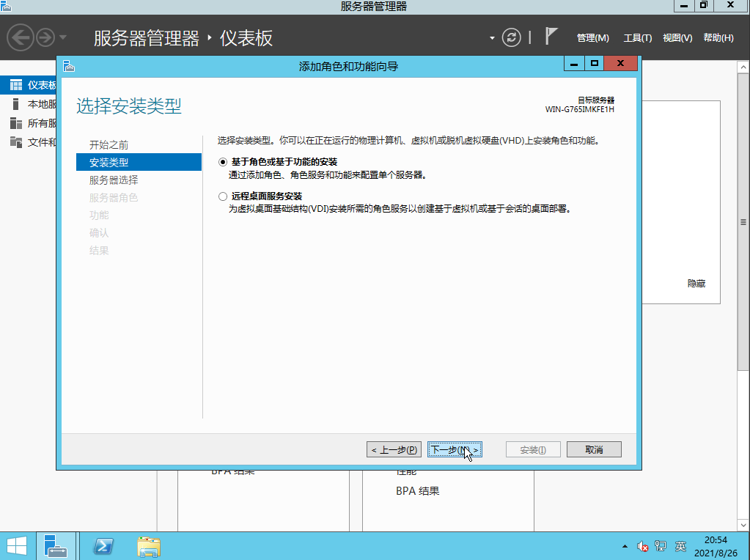Viewport: 750px width, 560px height.
Task: Click the taskbar clock 20:54
Action: tap(716, 540)
